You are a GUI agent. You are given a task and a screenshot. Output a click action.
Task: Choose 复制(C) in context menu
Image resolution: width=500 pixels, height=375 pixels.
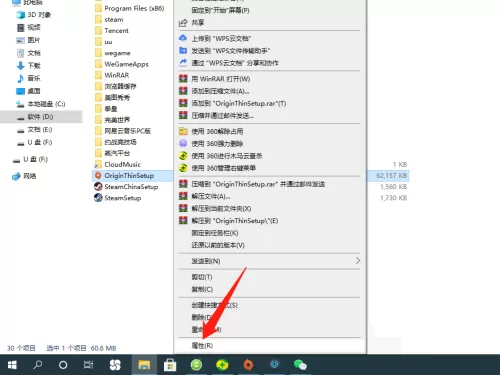[202, 289]
